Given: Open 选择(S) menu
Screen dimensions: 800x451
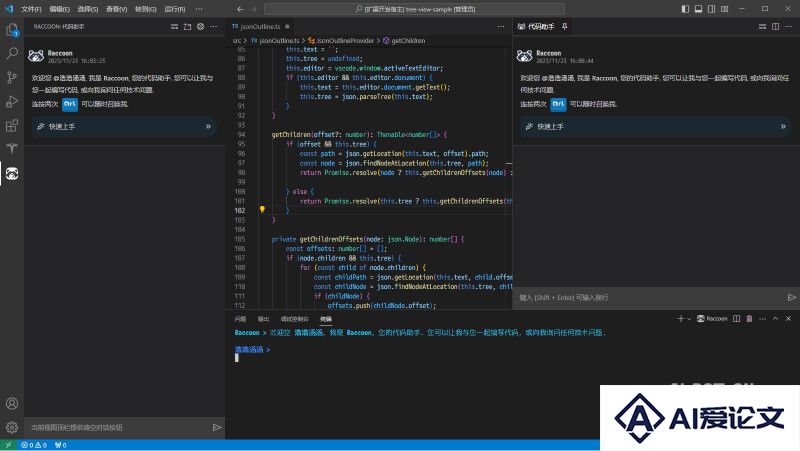Looking at the screenshot, I should pyautogui.click(x=88, y=9).
